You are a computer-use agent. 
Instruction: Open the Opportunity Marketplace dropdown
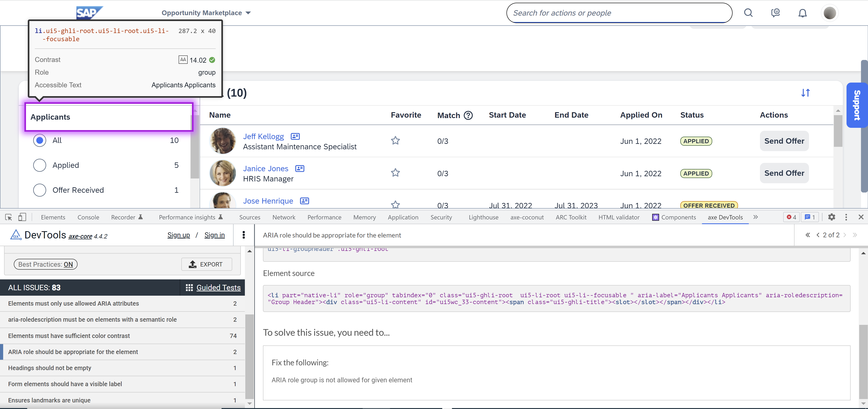pyautogui.click(x=206, y=13)
